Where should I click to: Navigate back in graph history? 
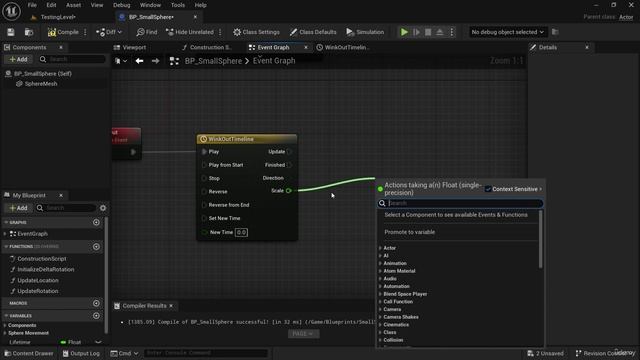coord(139,61)
